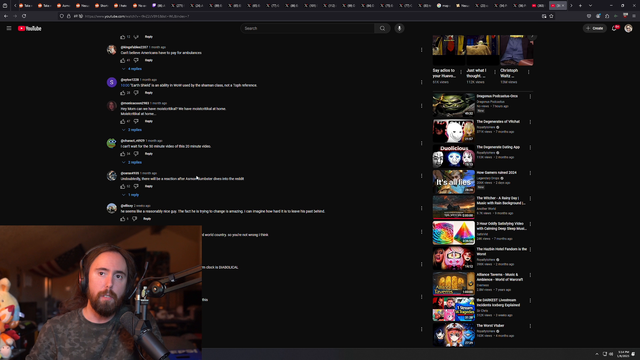Like the 'Hey Mom' moistcritikal comment
640x360 pixels.
(x=122, y=121)
